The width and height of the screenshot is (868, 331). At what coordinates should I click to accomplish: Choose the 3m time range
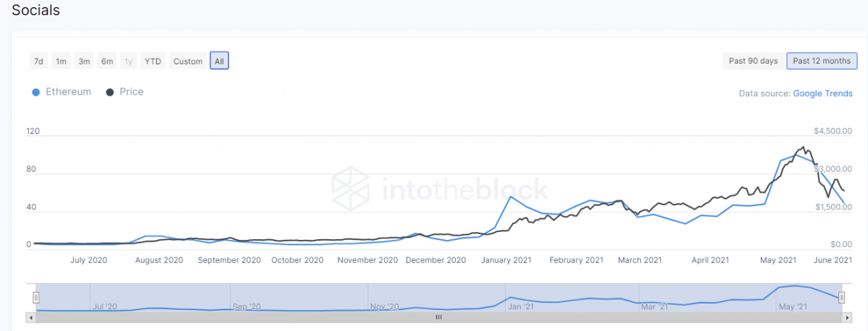pyautogui.click(x=85, y=61)
